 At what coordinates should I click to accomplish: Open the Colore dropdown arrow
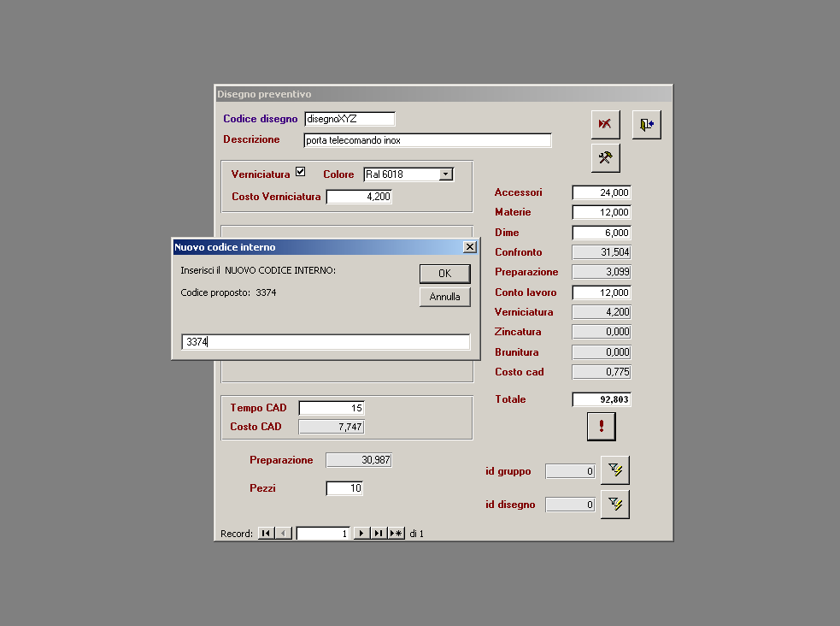click(446, 174)
